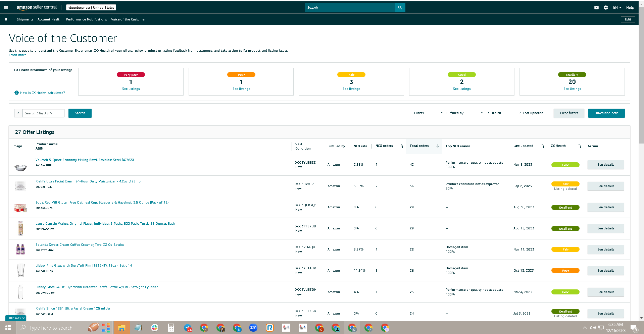Expand the Fulfilled by filter dropdown

pyautogui.click(x=452, y=113)
